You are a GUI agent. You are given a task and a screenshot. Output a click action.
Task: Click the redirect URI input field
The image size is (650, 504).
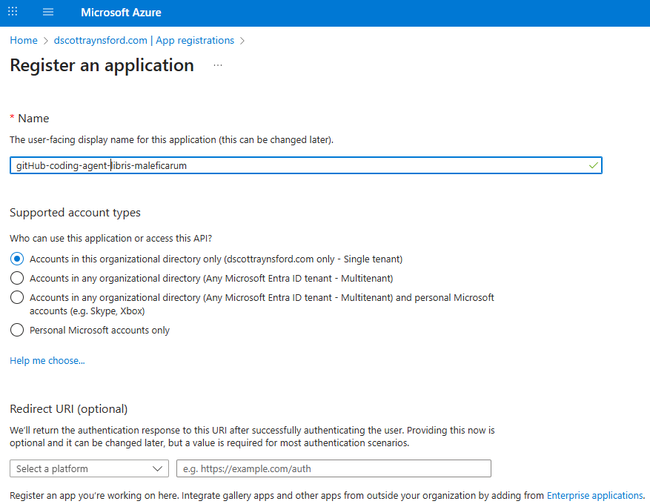click(334, 468)
